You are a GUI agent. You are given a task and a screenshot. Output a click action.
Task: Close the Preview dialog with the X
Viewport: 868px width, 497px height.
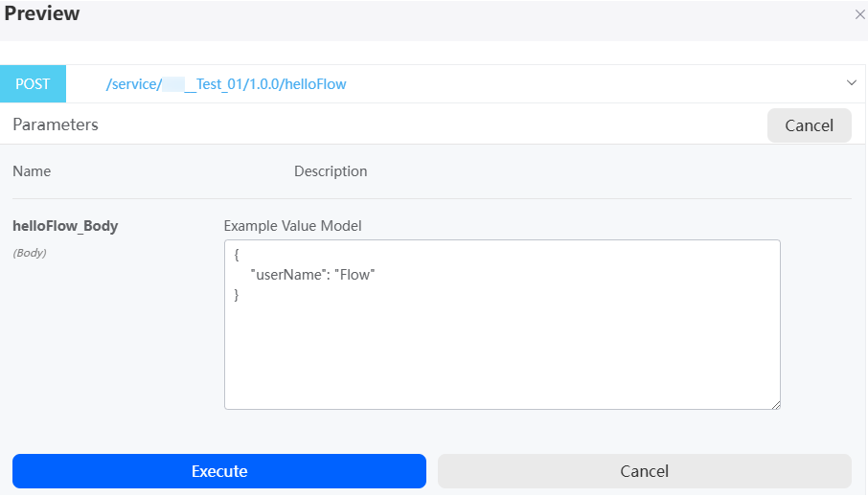859,15
